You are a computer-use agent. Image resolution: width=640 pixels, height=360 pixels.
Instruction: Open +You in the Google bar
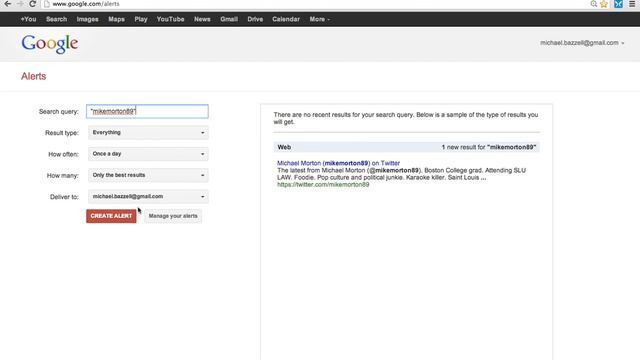(x=29, y=19)
